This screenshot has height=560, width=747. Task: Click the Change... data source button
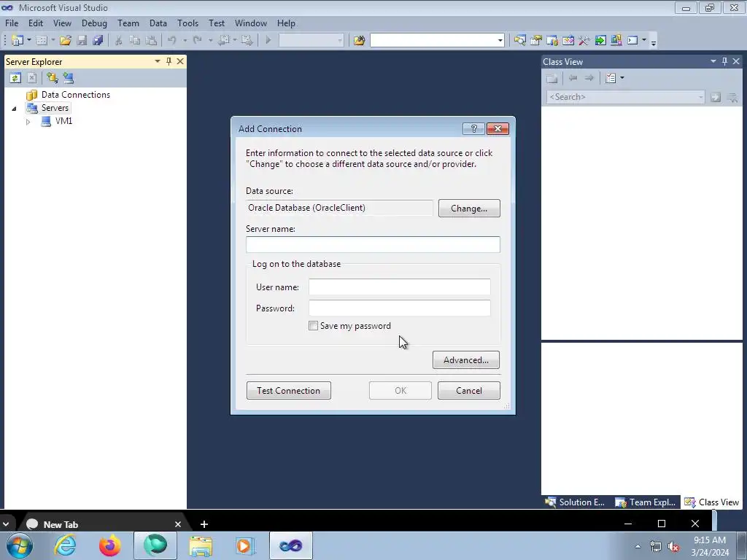469,208
